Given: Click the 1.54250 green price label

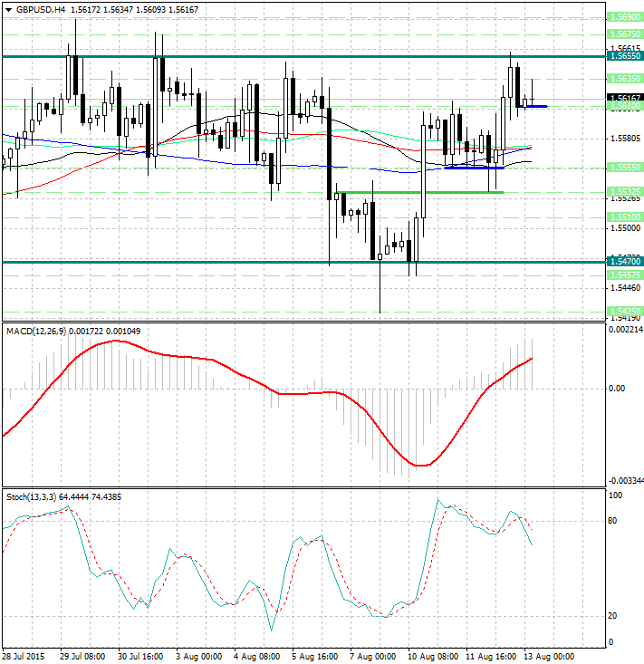Looking at the screenshot, I should [624, 312].
